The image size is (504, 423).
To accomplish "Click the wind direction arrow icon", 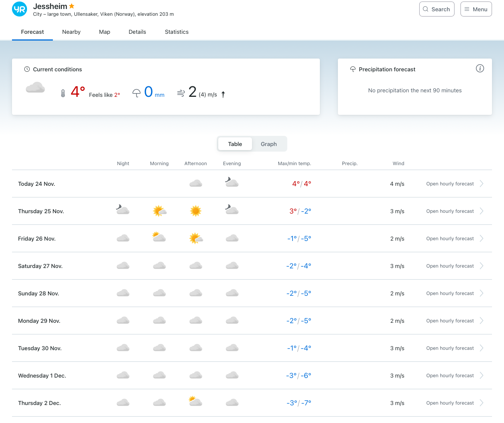I will click(223, 95).
